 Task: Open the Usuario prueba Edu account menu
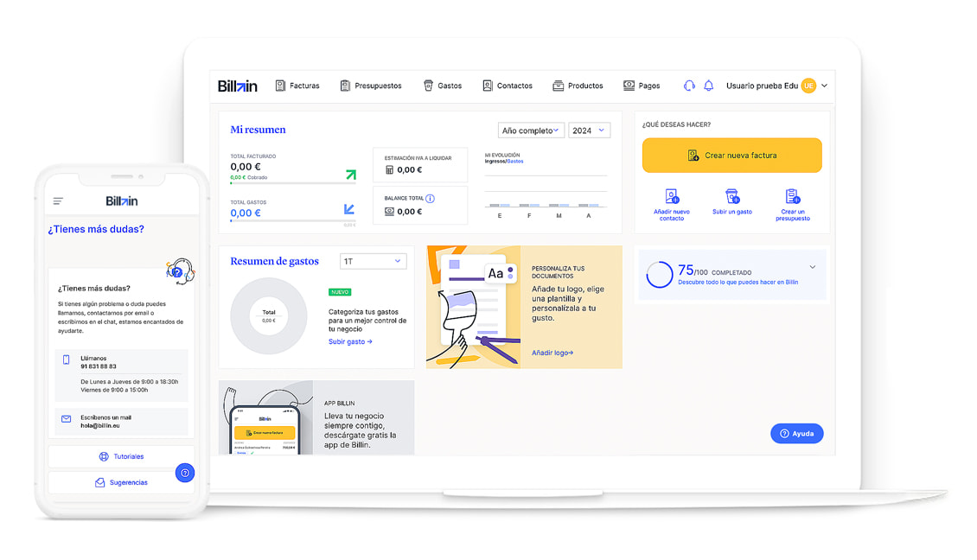[776, 86]
